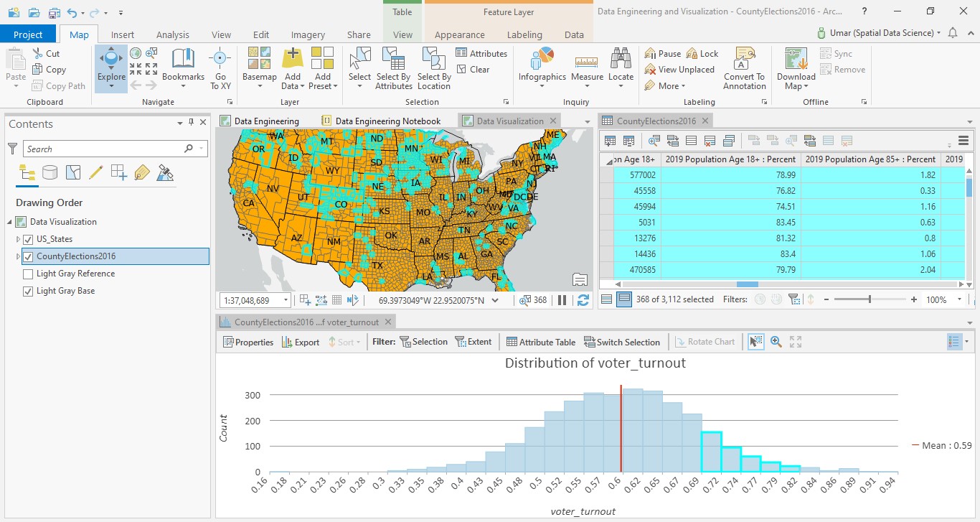Open the chart Properties pane
Viewport: 980px width, 522px height.
click(248, 341)
